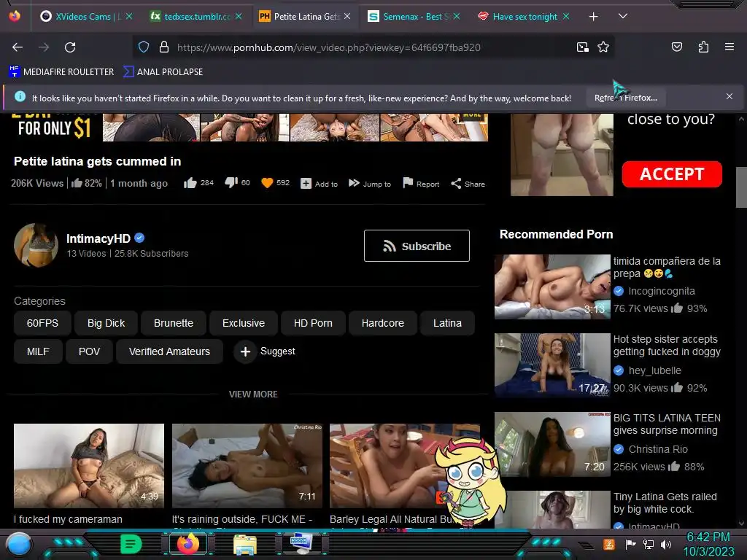
Task: Report the video with flag icon
Action: 421,184
